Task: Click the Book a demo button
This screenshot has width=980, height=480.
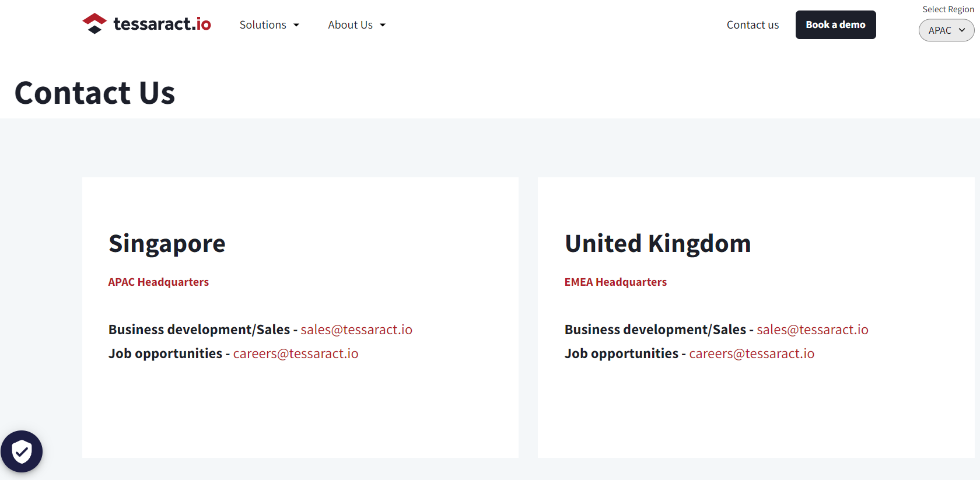Action: pos(835,24)
